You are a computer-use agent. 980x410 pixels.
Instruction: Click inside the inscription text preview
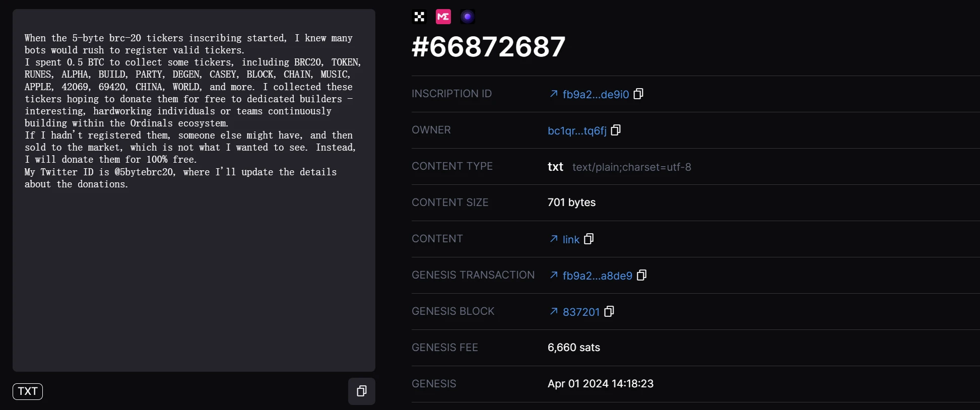193,252
